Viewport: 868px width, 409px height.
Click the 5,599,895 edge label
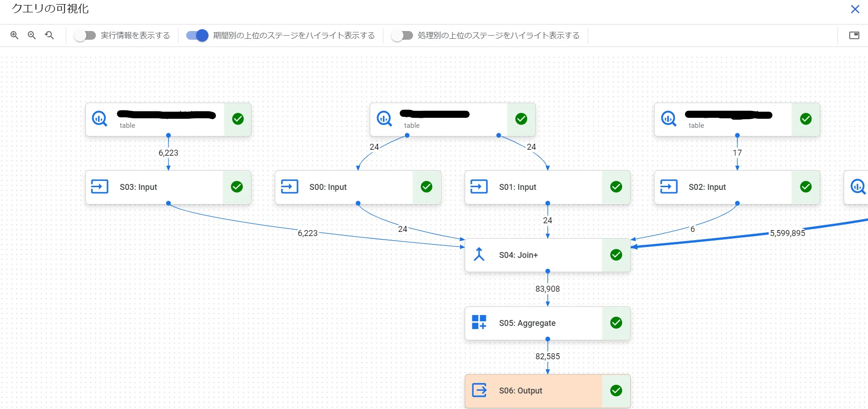click(x=788, y=233)
